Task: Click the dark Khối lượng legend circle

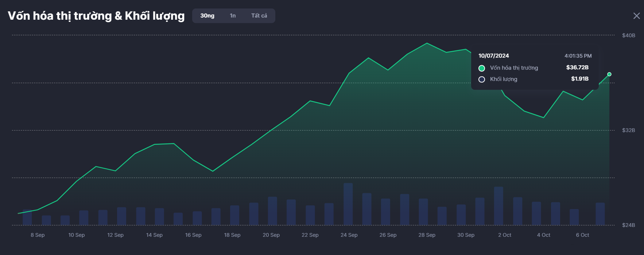Action: point(482,80)
